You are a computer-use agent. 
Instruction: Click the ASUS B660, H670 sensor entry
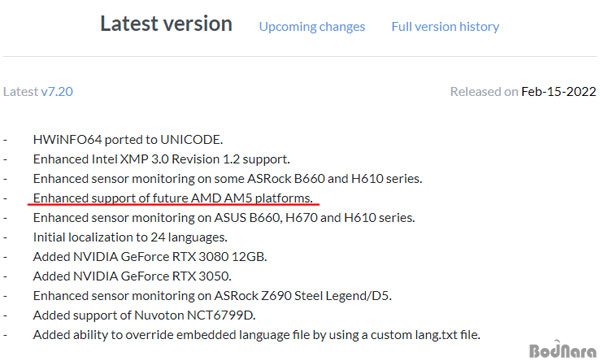tap(224, 217)
